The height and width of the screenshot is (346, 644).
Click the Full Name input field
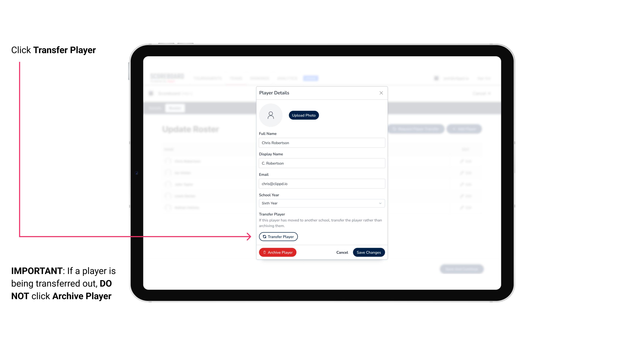coord(321,142)
